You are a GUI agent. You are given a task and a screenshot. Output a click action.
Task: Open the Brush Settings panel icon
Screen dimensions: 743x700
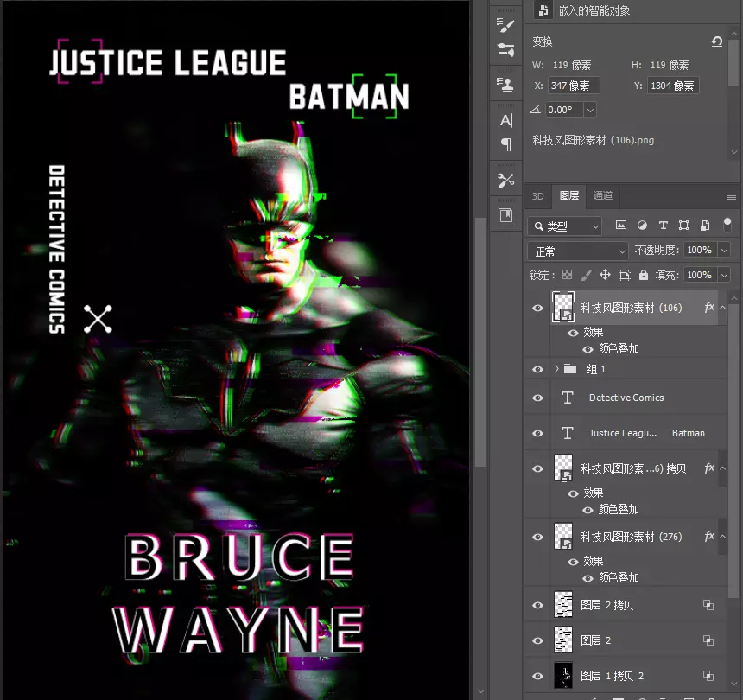click(505, 26)
